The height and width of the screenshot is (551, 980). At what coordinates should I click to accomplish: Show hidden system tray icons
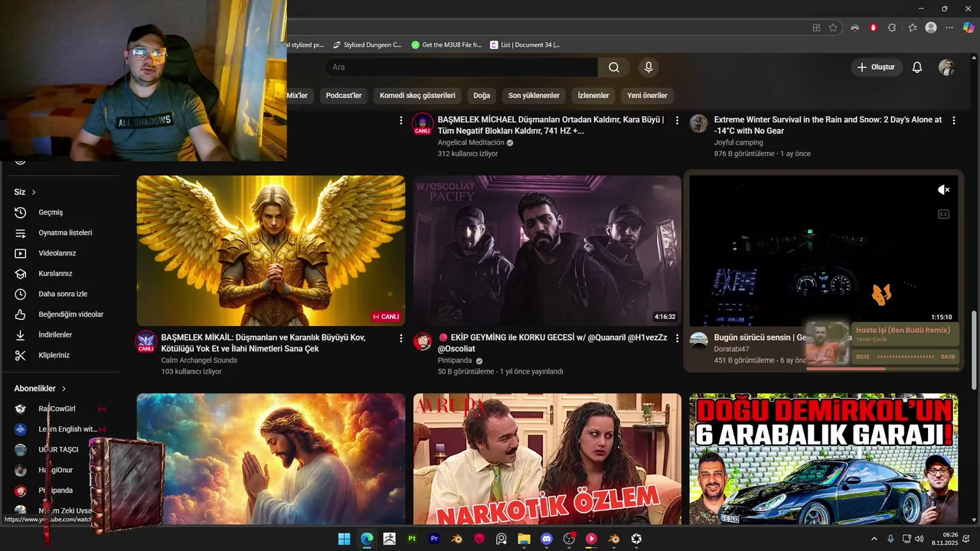pyautogui.click(x=874, y=539)
